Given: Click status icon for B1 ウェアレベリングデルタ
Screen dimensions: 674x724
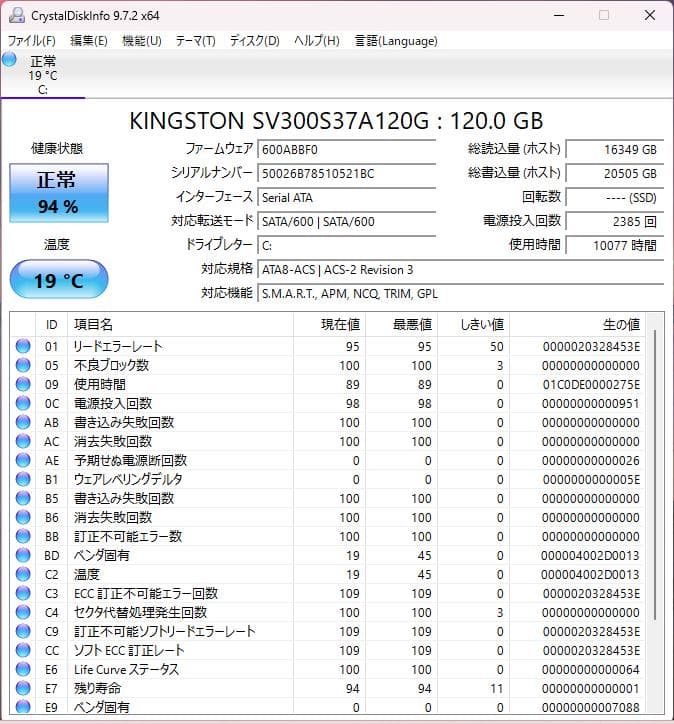Looking at the screenshot, I should pos(23,479).
